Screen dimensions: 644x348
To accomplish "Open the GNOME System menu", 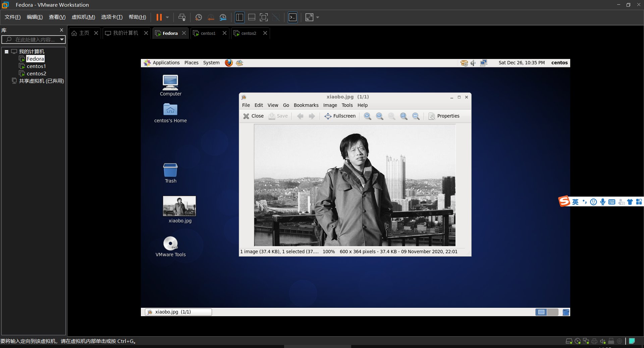I will pos(211,63).
